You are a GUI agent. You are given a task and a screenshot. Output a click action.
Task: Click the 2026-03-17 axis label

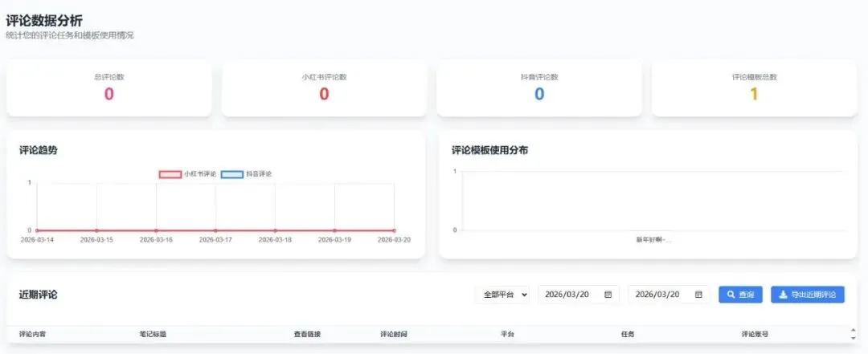(x=215, y=240)
